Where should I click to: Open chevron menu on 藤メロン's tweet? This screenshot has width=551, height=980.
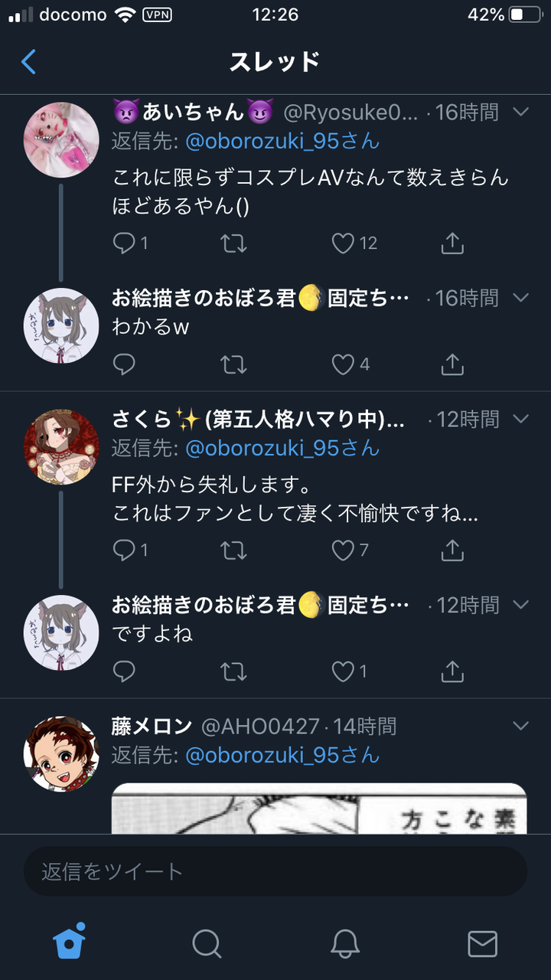(x=520, y=725)
